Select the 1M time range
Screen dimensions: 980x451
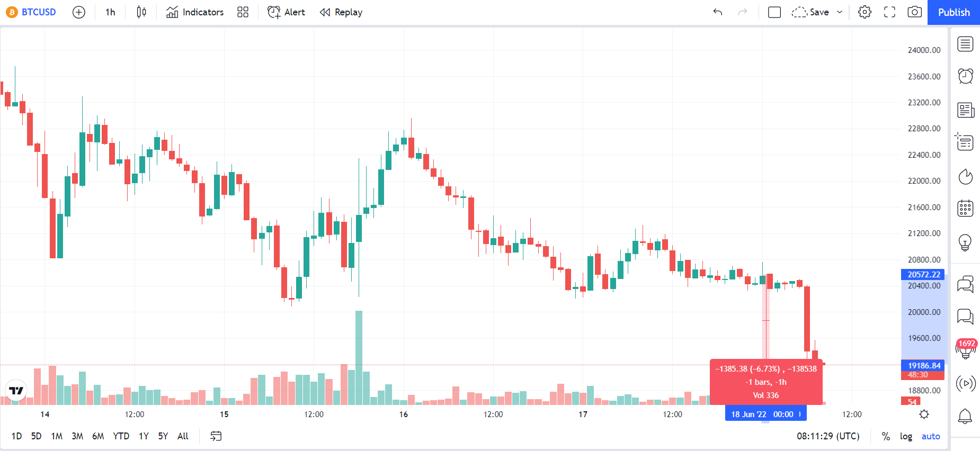(57, 436)
